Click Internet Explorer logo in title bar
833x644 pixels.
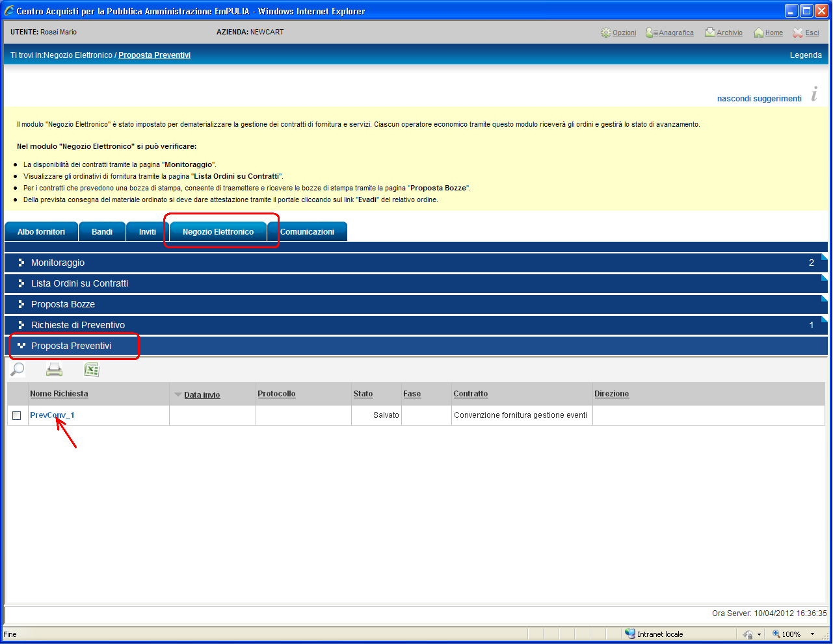(9, 11)
